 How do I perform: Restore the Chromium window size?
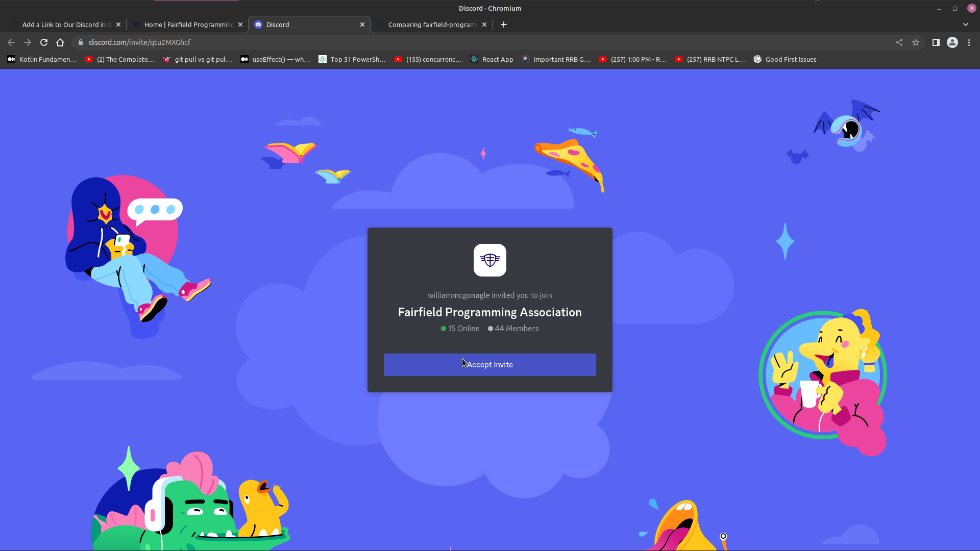pos(955,8)
